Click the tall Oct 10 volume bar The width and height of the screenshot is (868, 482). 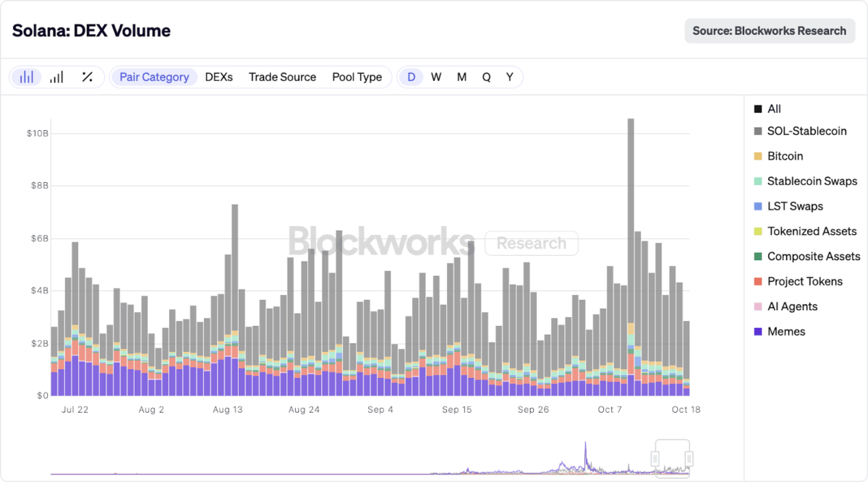click(631, 217)
